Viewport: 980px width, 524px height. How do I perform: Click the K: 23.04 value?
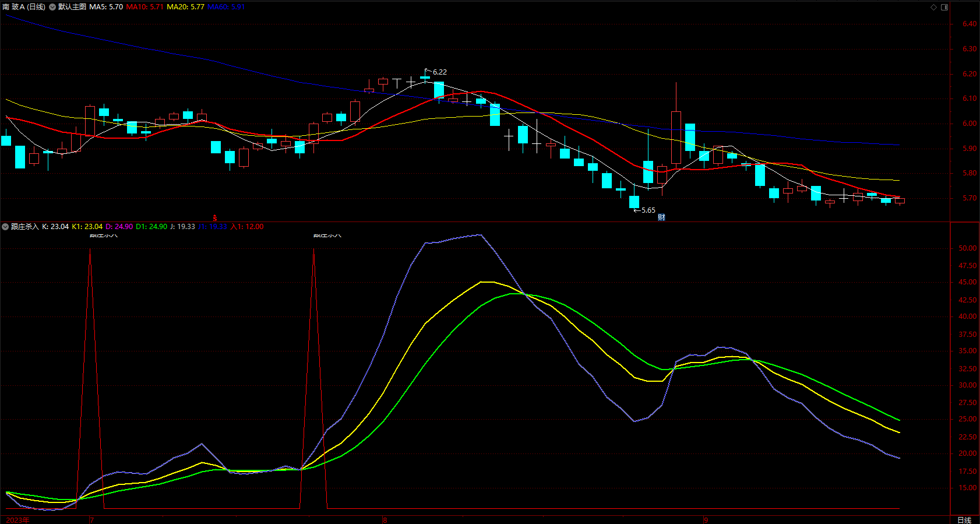tap(55, 227)
